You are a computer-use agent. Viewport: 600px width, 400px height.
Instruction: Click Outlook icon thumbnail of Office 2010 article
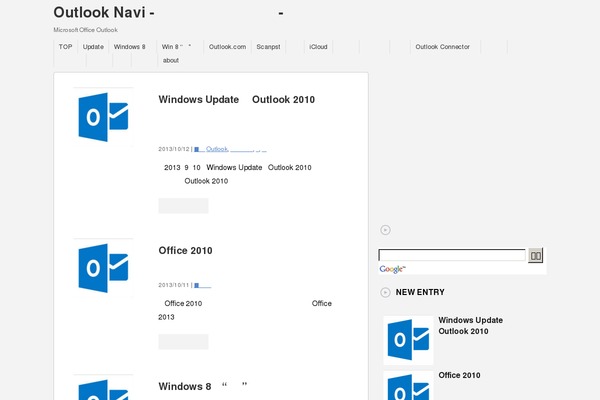[103, 268]
